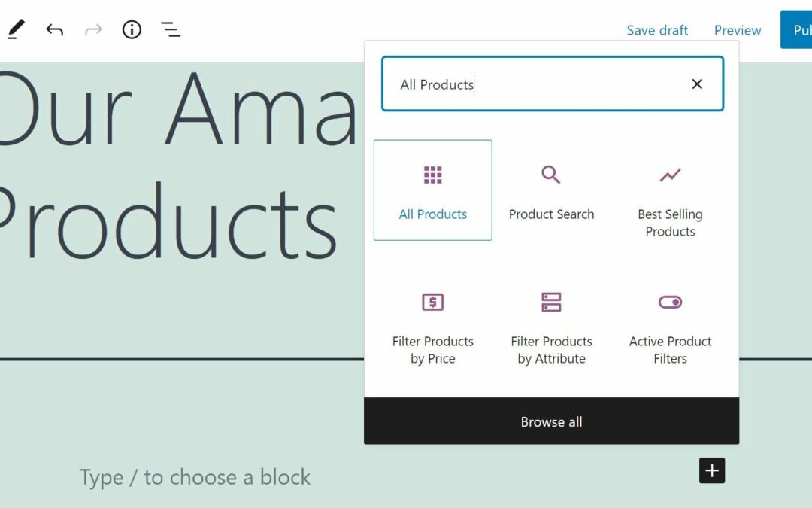This screenshot has height=508, width=812.
Task: Click the 'Type / to choose a block' placeholder
Action: click(x=195, y=477)
